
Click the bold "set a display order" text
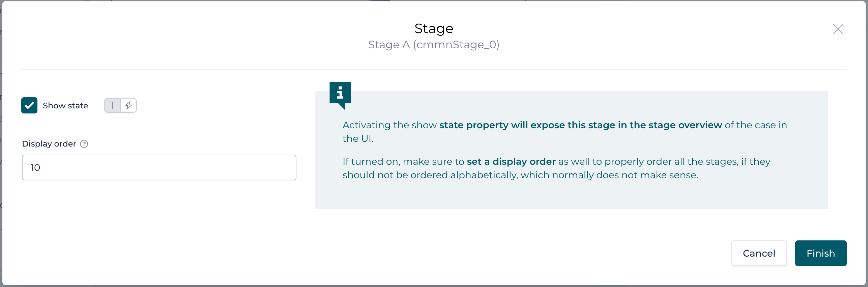coord(511,161)
